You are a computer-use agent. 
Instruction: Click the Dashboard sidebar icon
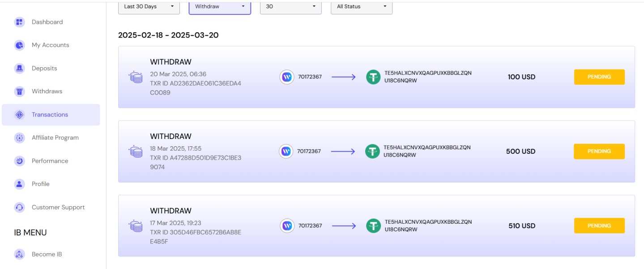coord(19,22)
